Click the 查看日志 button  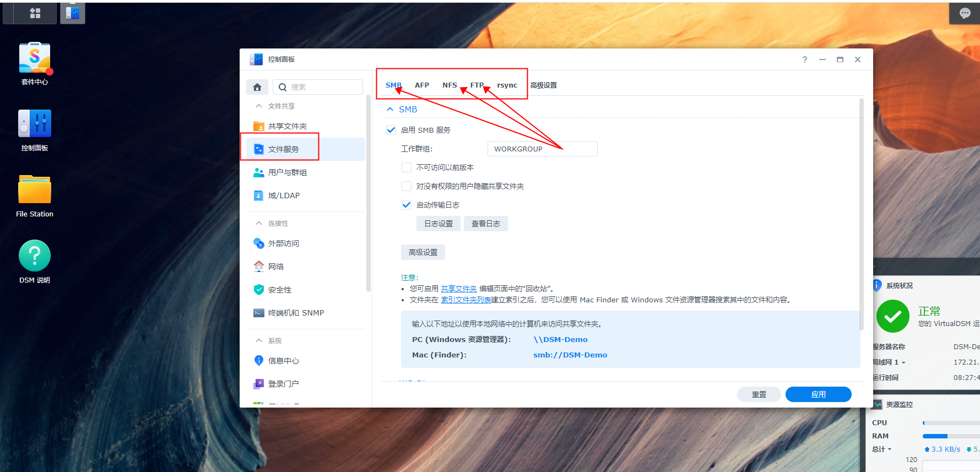tap(486, 224)
